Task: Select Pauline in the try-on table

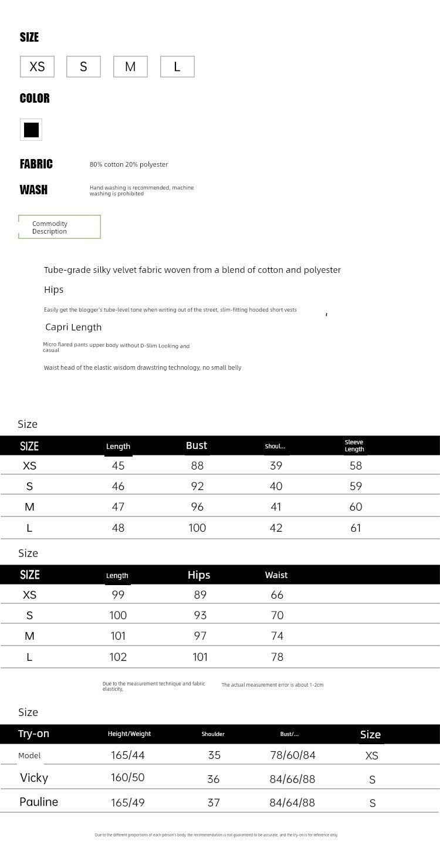Action: click(x=39, y=802)
